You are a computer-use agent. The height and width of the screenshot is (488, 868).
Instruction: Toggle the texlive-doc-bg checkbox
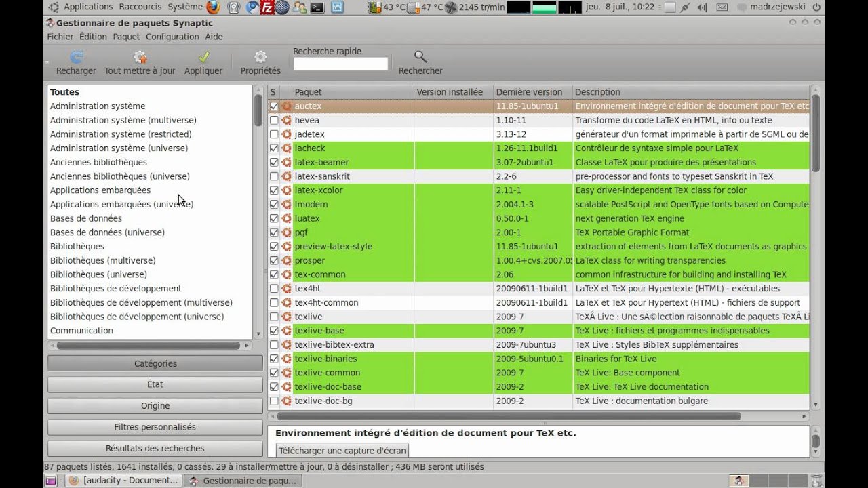click(x=274, y=401)
